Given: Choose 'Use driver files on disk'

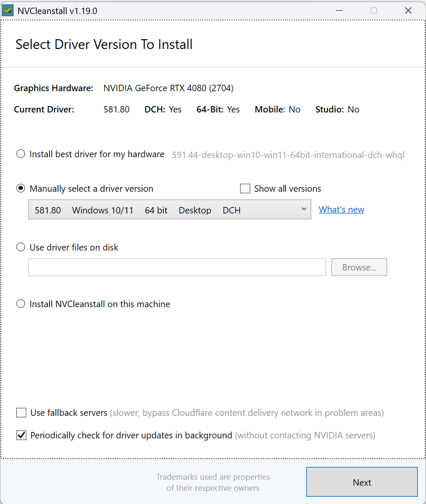Looking at the screenshot, I should [20, 247].
